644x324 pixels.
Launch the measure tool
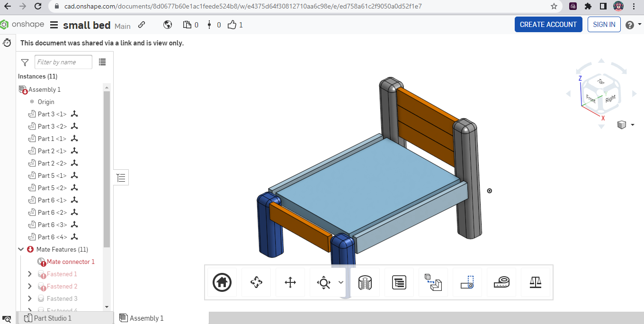pyautogui.click(x=501, y=282)
